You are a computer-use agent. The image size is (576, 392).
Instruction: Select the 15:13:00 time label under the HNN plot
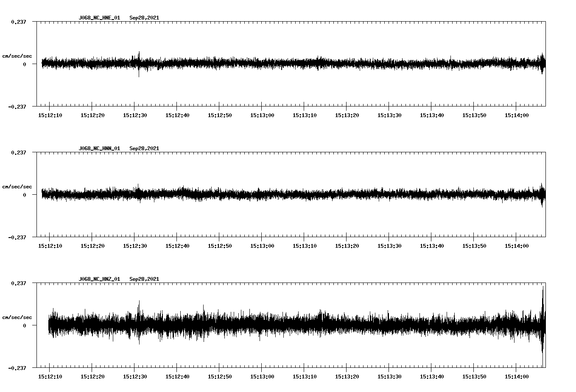(x=262, y=246)
